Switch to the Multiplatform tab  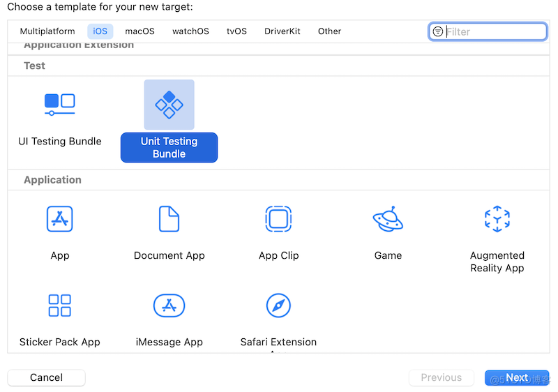[47, 31]
